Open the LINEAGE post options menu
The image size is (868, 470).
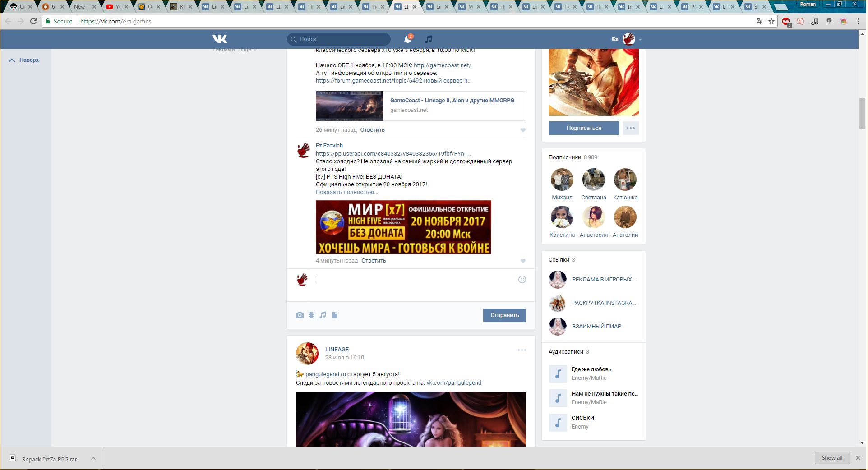coord(522,350)
